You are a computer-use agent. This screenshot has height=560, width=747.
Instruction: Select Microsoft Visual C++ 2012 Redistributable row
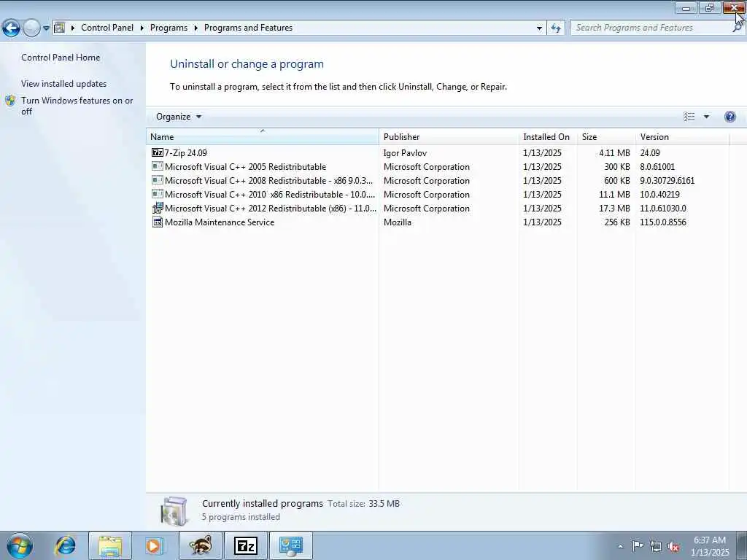coord(438,208)
